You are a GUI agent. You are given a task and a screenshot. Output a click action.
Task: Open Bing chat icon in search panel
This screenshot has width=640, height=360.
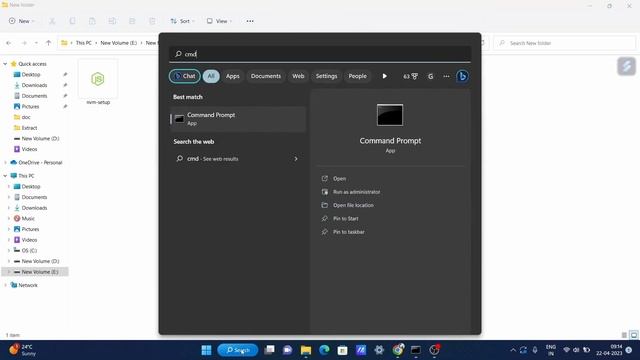(462, 76)
